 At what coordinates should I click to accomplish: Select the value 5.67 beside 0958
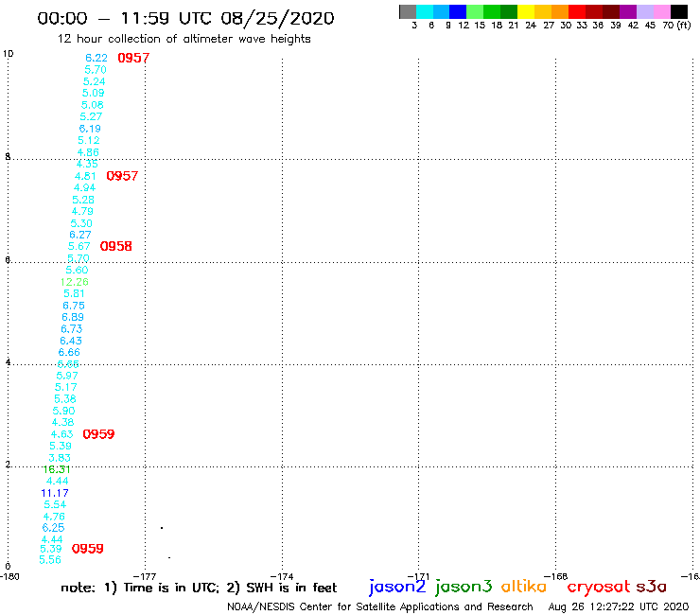[79, 246]
